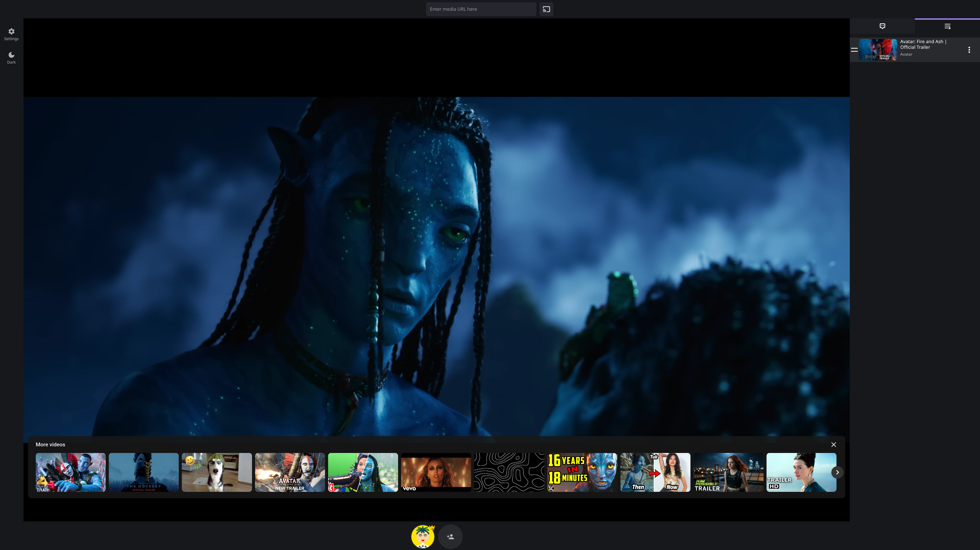Click the Enter media URL field

(481, 9)
